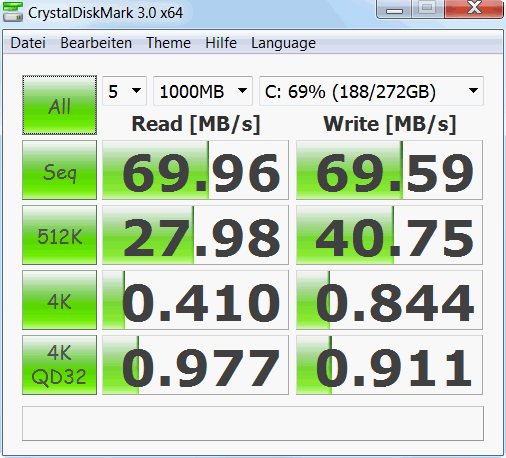Open the Bearbeiten menu
The width and height of the screenshot is (506, 458).
(x=96, y=43)
